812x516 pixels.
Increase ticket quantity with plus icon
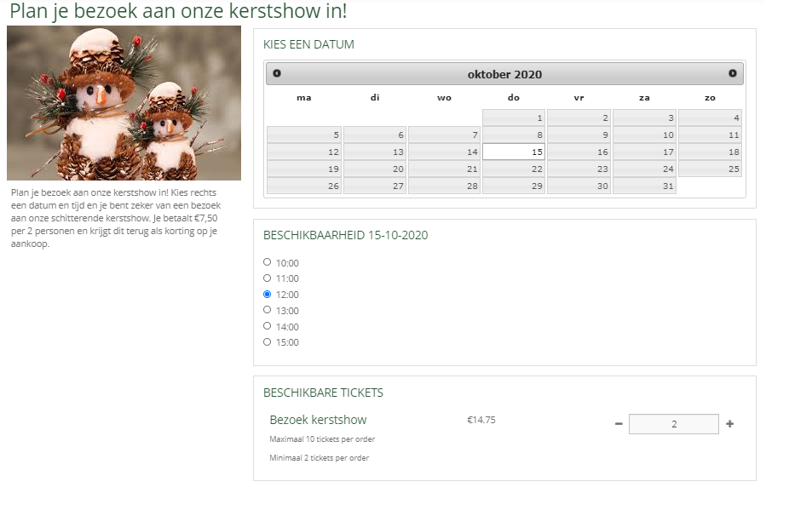(729, 424)
